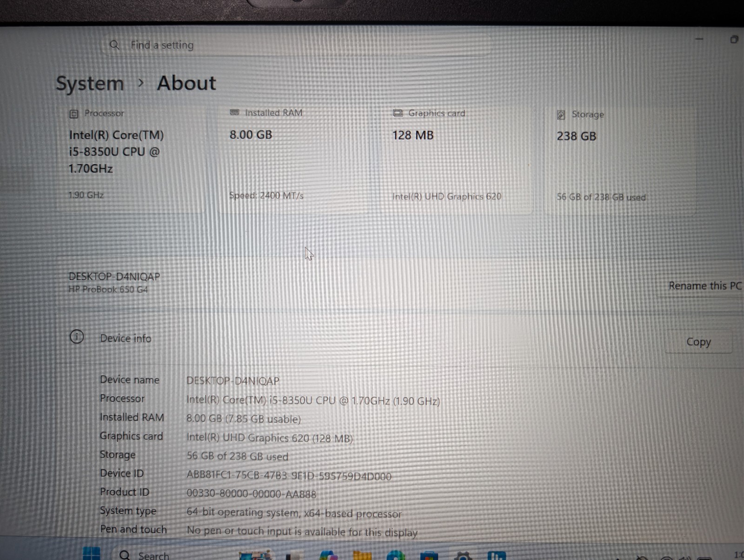Screen dimensions: 744x560
Task: Select the 56 GB of 238 GB used card text
Action: click(601, 197)
